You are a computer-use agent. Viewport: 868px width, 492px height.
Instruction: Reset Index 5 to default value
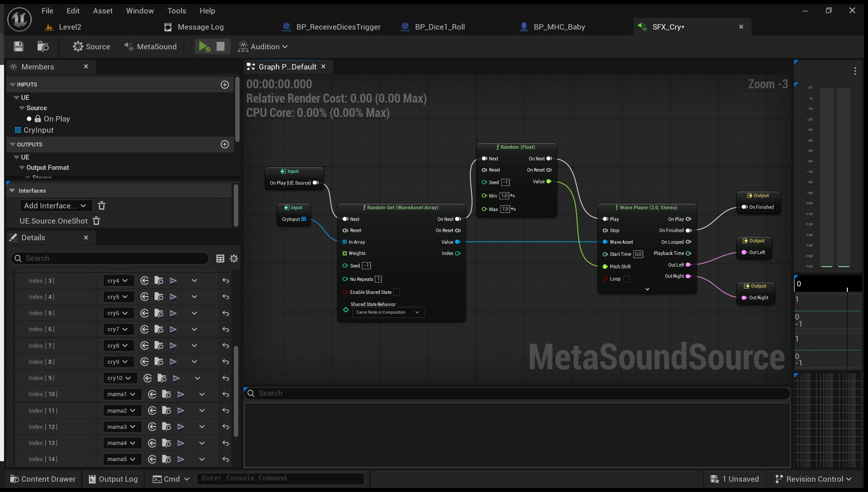(x=226, y=313)
